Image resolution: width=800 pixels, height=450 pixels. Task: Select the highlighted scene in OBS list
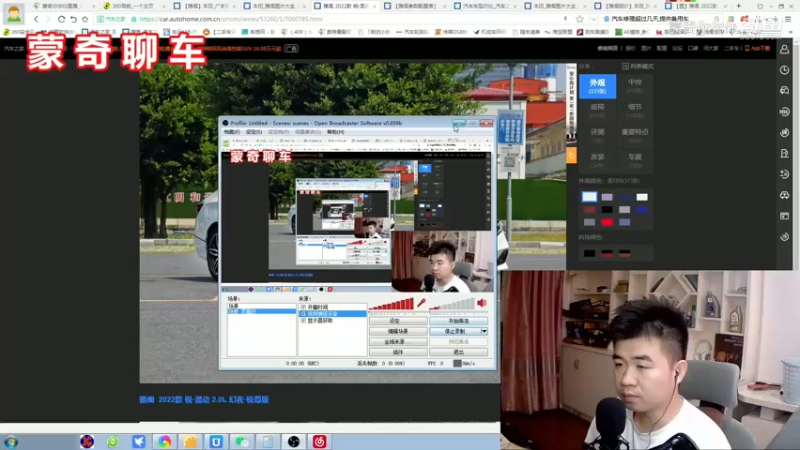261,311
